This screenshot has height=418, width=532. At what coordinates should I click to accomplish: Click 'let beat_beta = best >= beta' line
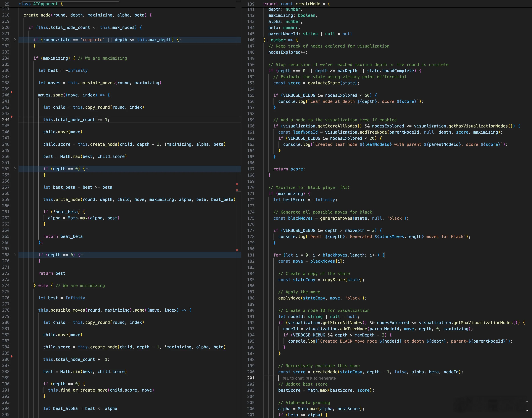(78, 187)
